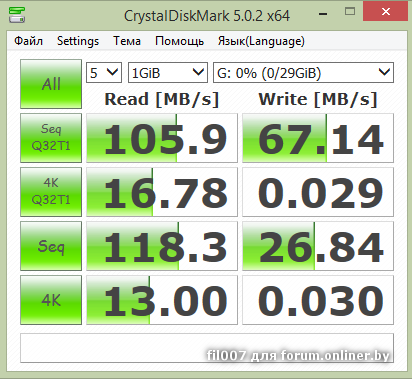Click the 4K read result 13.00
The height and width of the screenshot is (379, 412).
(x=162, y=300)
